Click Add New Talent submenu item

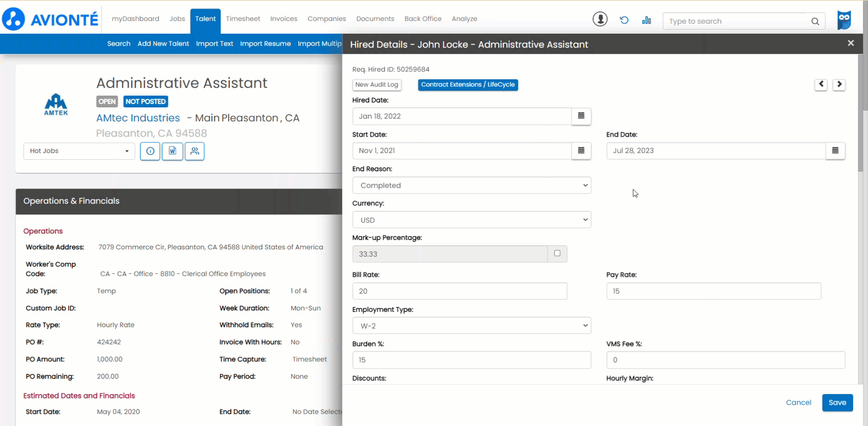click(163, 44)
